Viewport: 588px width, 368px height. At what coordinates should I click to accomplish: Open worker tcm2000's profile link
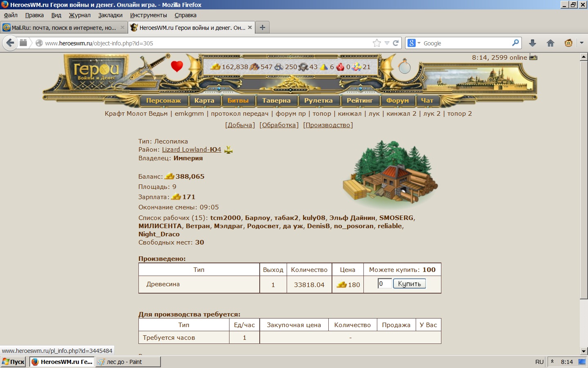pyautogui.click(x=226, y=218)
